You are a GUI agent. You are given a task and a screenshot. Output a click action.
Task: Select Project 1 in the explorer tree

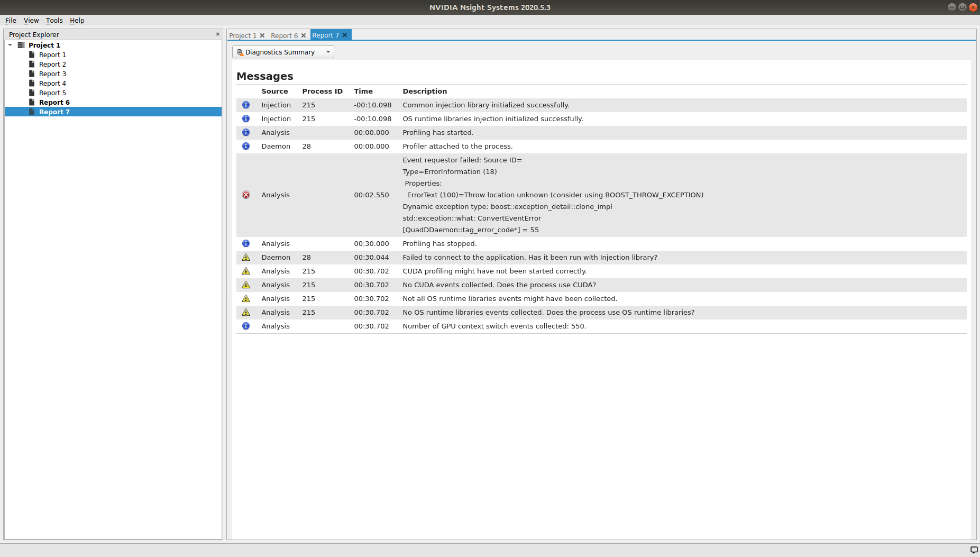click(44, 45)
